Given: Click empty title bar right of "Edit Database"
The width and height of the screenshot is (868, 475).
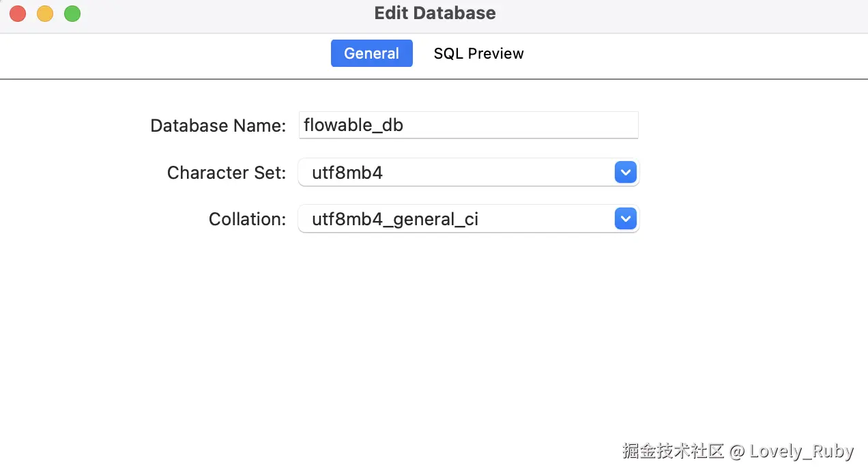Looking at the screenshot, I should coord(682,14).
